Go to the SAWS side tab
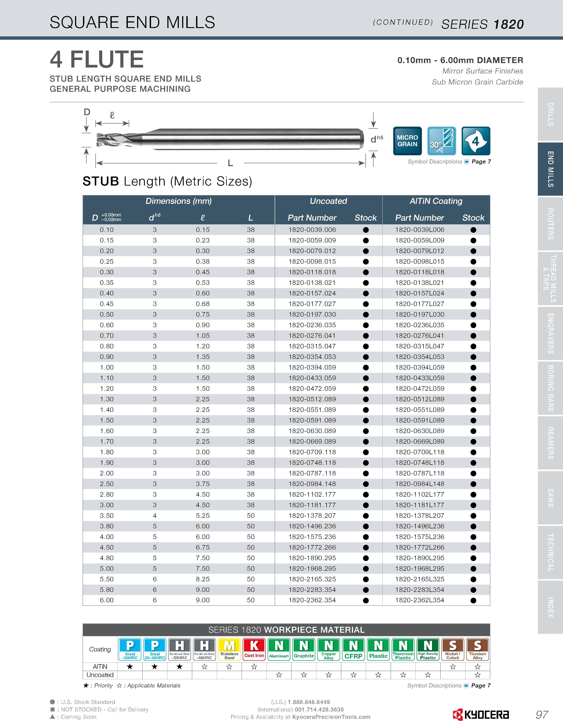The width and height of the screenshot is (563, 728). coord(550,498)
